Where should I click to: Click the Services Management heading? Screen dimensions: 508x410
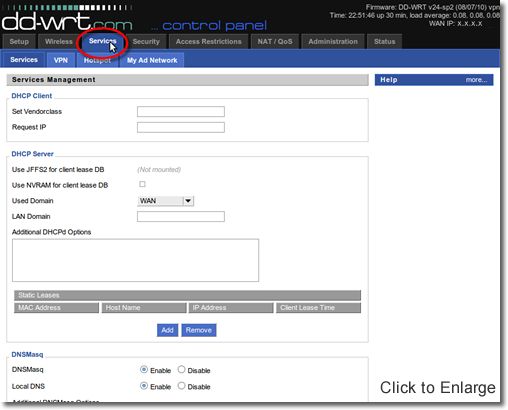click(54, 80)
